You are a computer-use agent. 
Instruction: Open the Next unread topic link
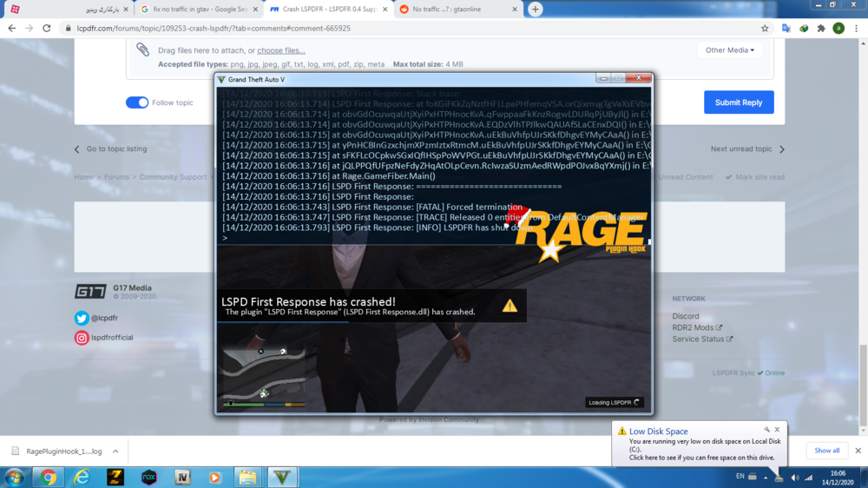(x=747, y=149)
